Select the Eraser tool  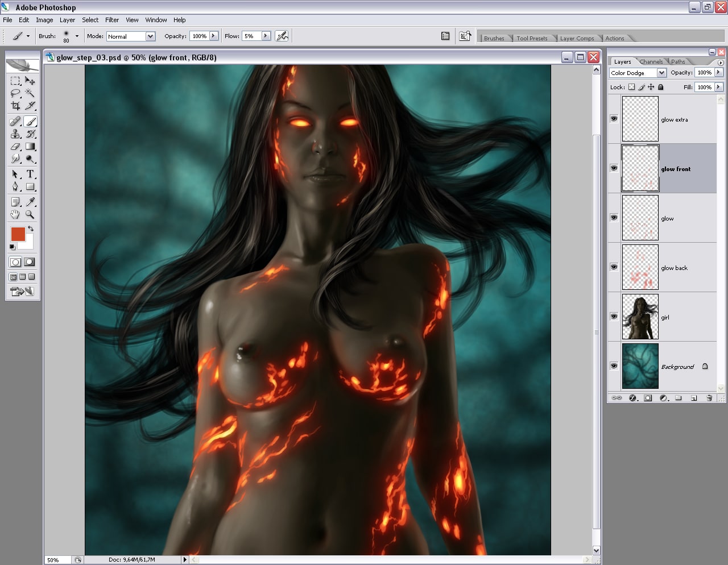point(15,146)
